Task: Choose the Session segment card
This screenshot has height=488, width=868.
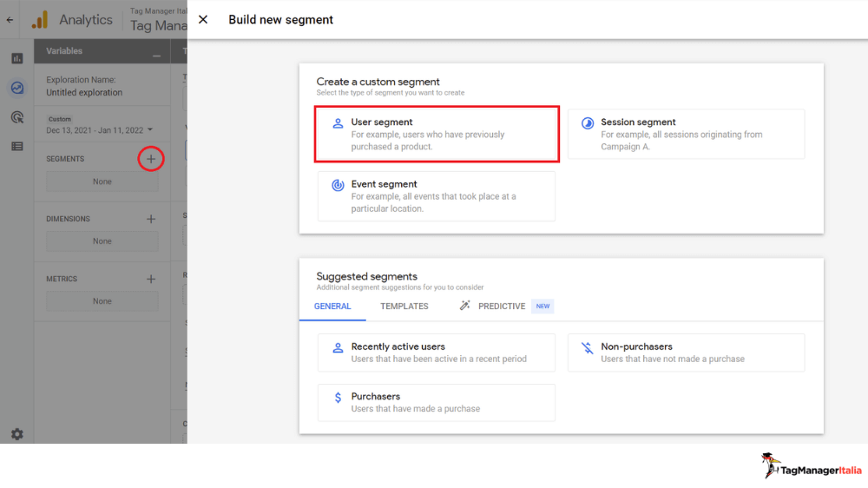Action: 687,134
